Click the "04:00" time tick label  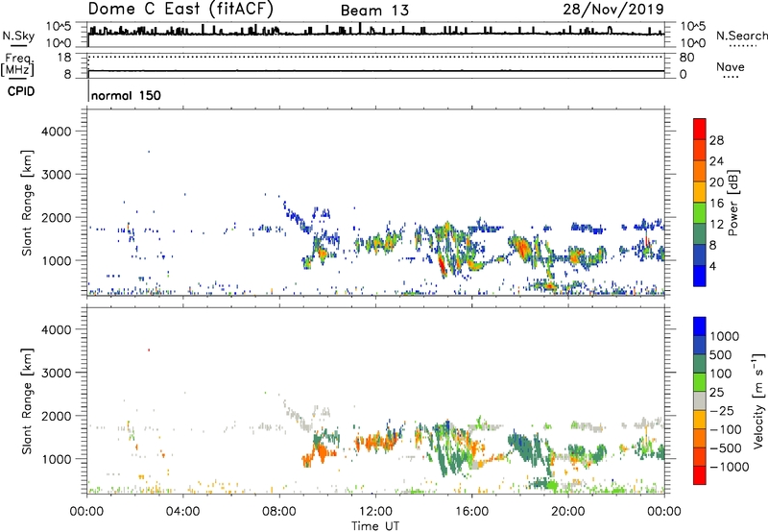pos(182,512)
